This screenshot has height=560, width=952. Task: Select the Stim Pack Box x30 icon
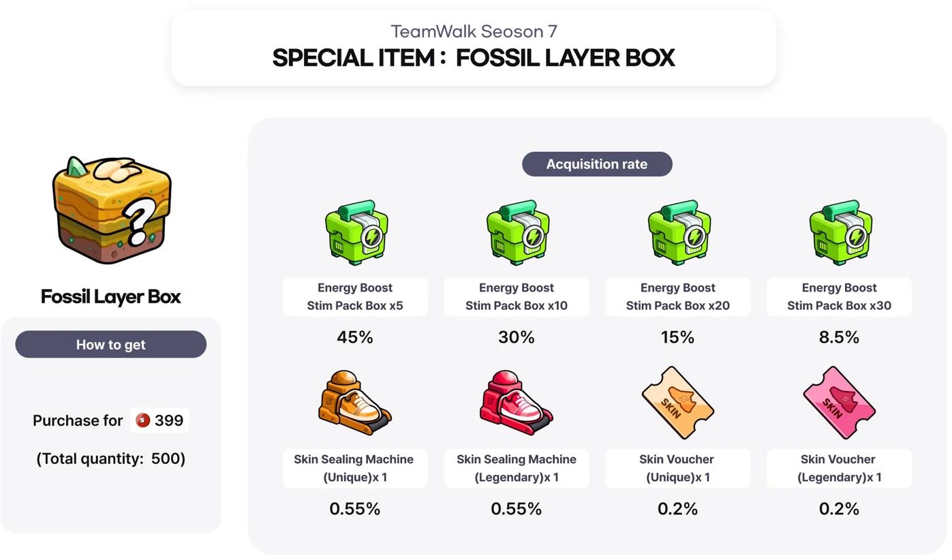click(840, 232)
